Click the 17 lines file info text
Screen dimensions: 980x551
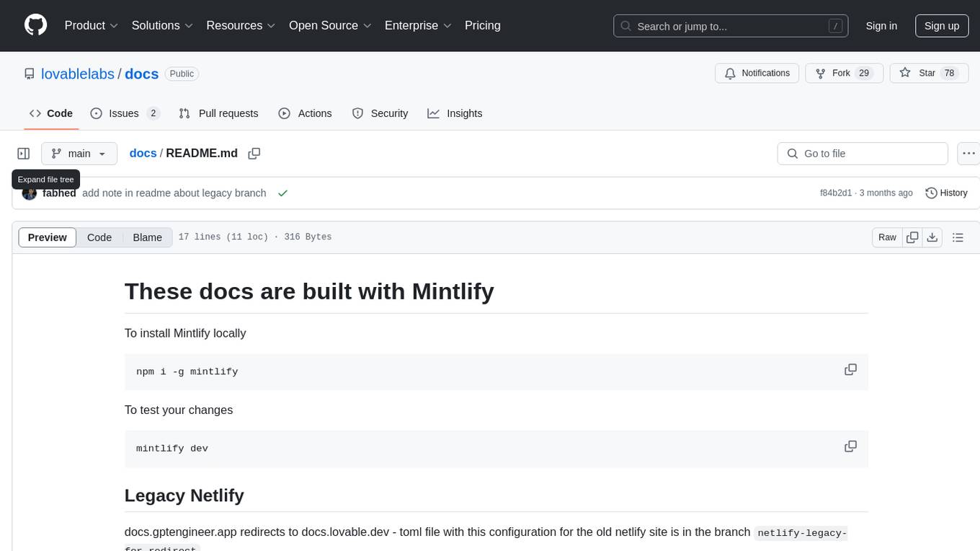[x=255, y=237]
